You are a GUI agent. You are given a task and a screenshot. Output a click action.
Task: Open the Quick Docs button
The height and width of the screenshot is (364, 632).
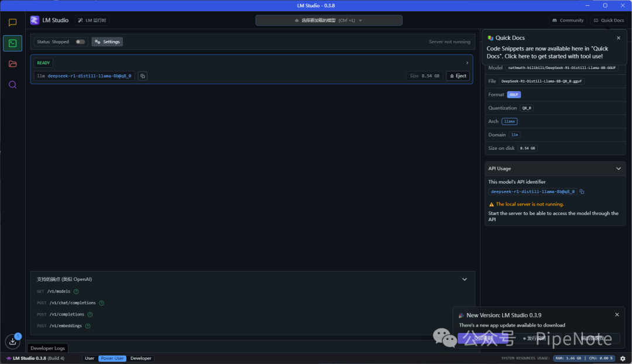[609, 20]
